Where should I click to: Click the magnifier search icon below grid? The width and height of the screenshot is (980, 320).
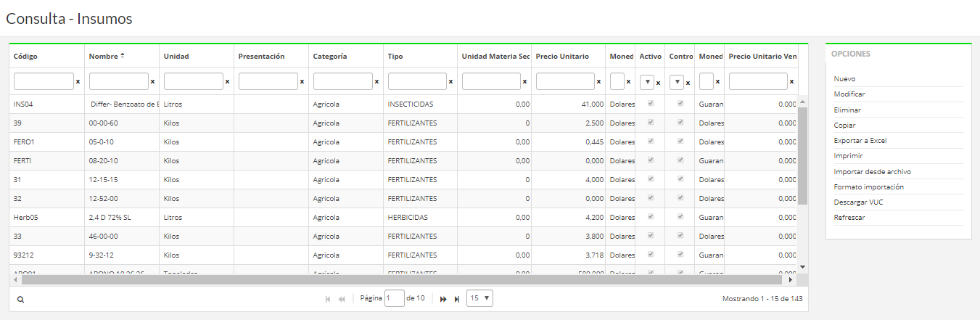click(x=20, y=299)
